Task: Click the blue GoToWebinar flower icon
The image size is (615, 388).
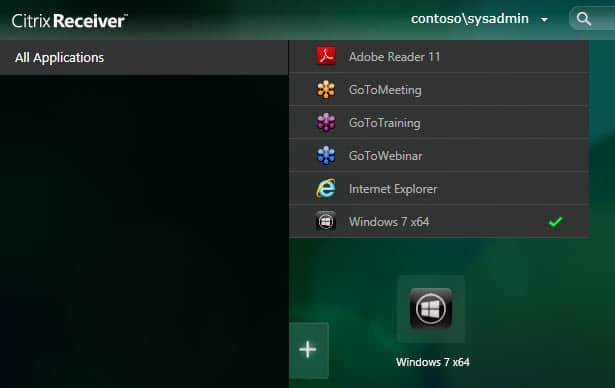Action: [x=326, y=155]
